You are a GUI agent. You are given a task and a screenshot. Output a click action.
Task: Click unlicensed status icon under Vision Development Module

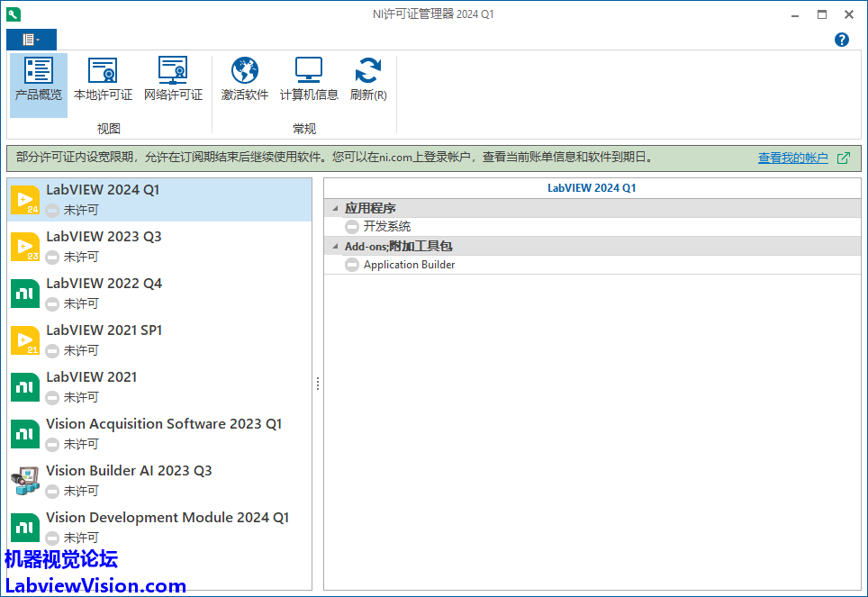point(52,538)
